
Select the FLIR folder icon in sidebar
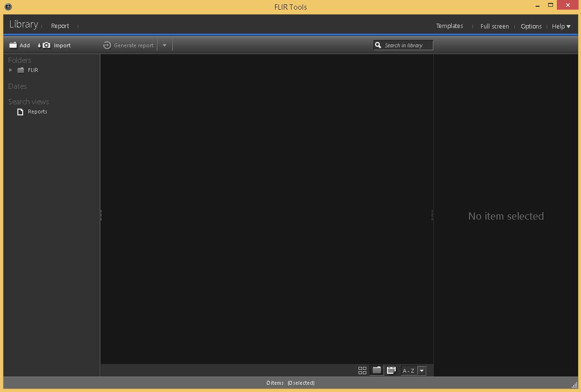click(21, 70)
